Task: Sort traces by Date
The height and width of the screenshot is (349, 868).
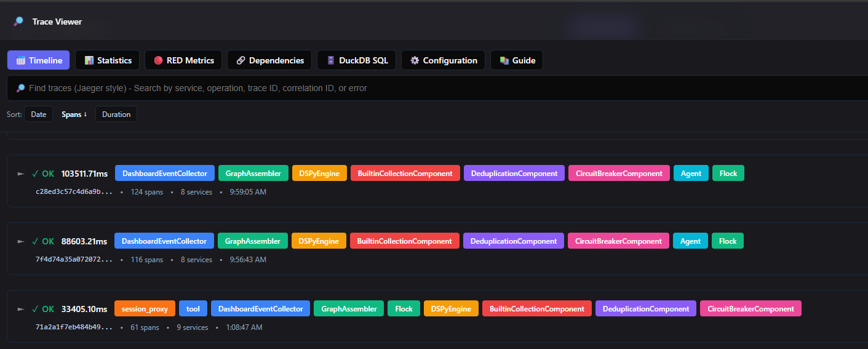Action: [x=39, y=114]
